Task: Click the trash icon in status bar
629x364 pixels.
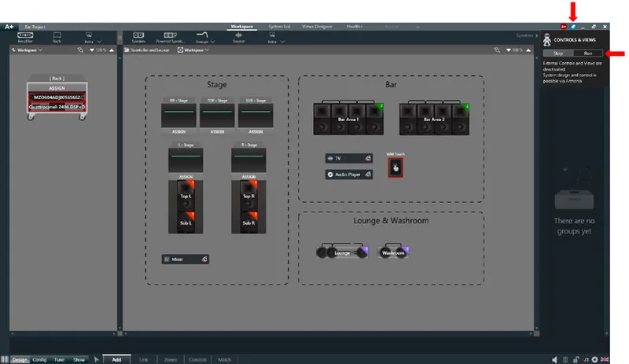Action: pyautogui.click(x=565, y=359)
